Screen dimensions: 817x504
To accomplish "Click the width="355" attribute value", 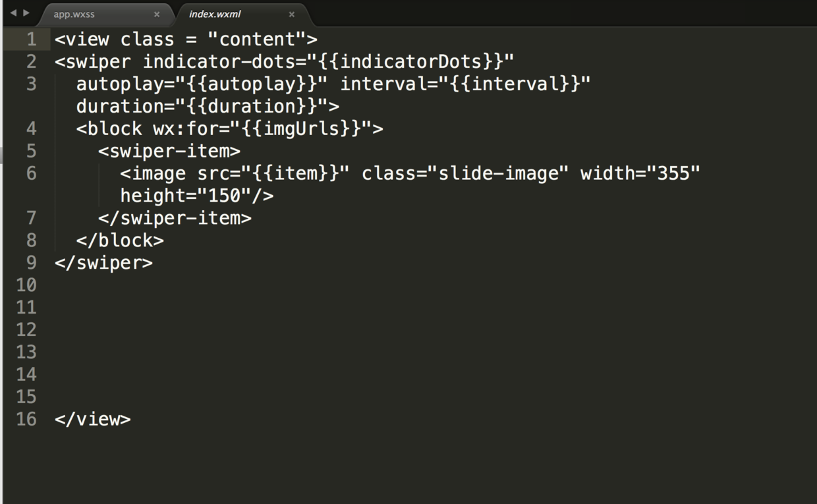I will [x=673, y=173].
